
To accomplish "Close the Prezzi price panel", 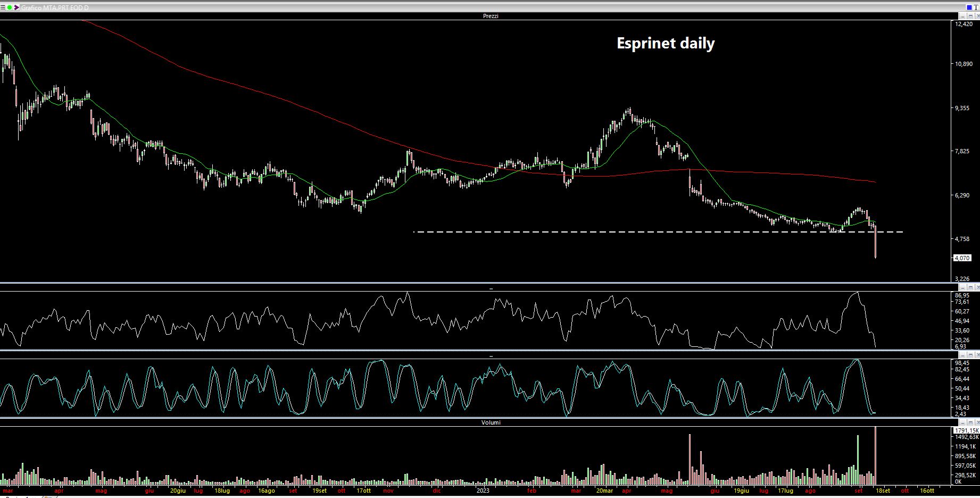I will 978,16.
